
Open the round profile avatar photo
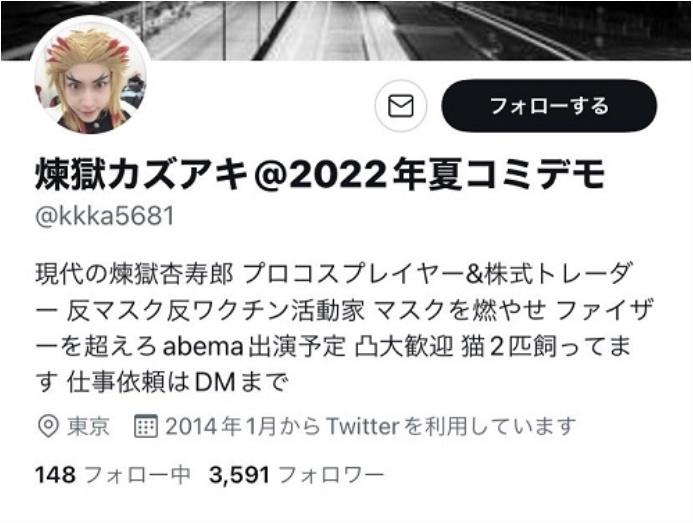90,75
